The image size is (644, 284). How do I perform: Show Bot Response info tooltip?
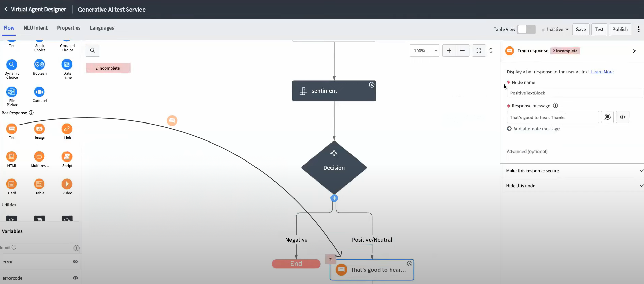(x=31, y=113)
